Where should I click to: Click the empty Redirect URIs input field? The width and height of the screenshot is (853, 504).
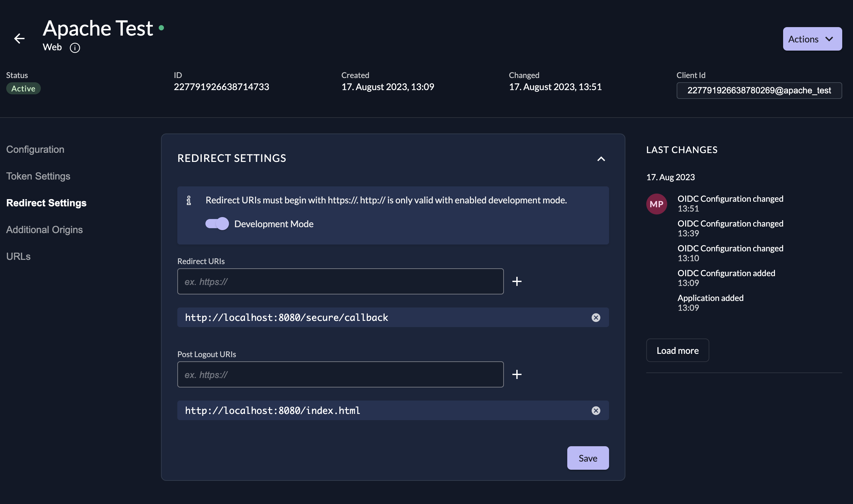point(340,281)
